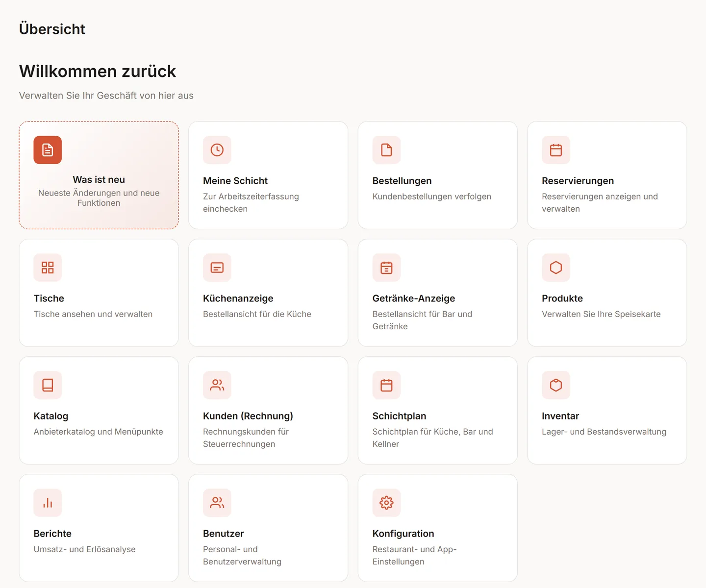Open the "Schichtplan" title
The image size is (706, 588).
[399, 416]
